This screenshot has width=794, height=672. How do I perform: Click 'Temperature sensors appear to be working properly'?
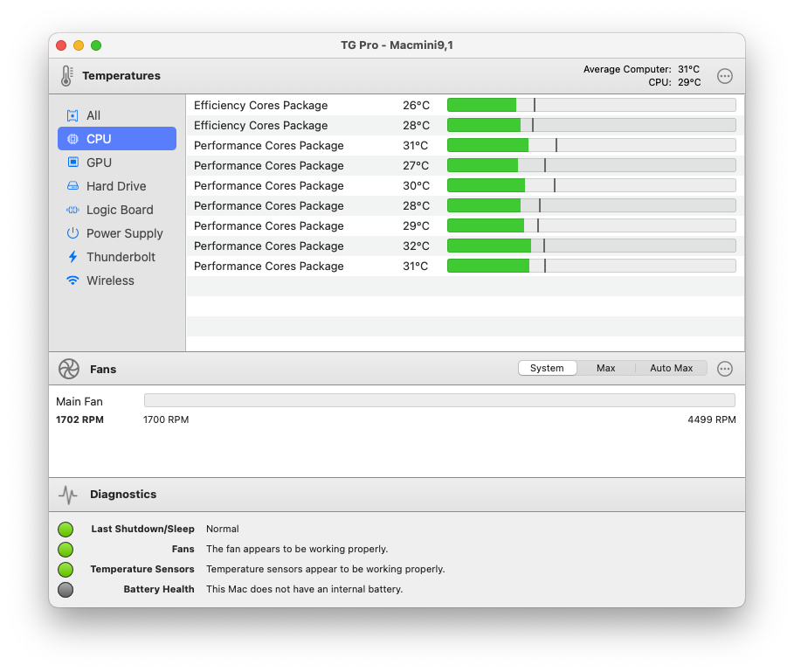(325, 569)
